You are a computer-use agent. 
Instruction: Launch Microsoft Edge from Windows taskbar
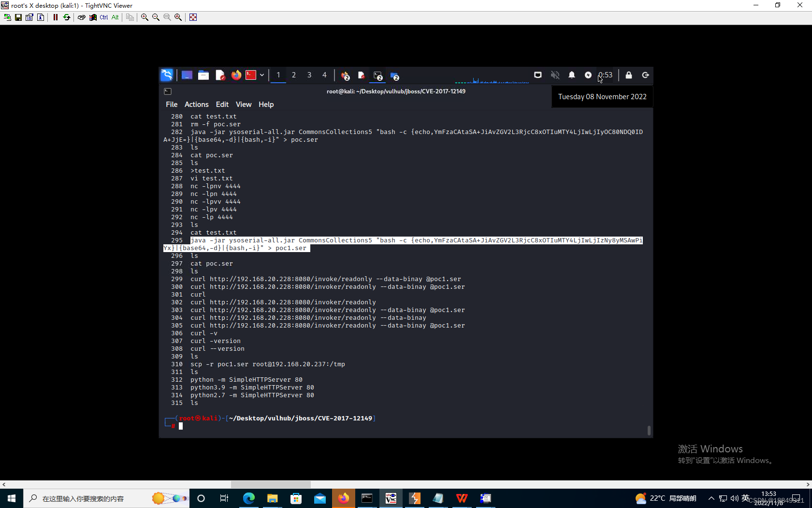[249, 498]
